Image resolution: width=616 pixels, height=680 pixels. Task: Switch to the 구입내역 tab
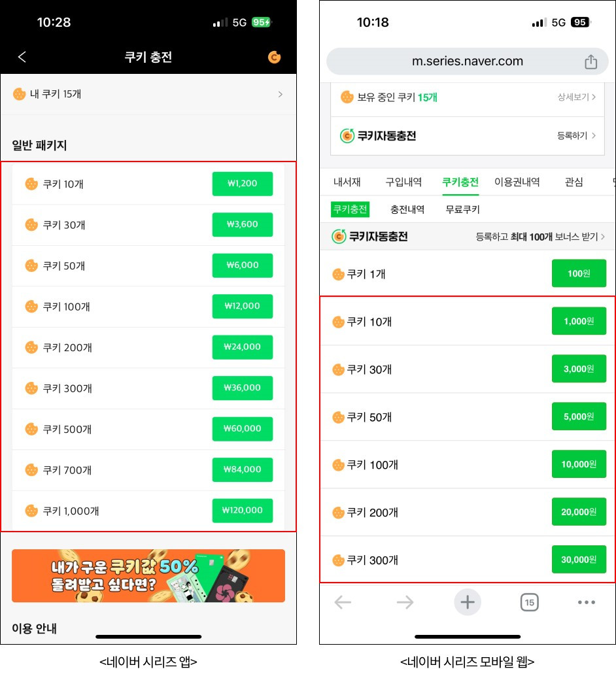click(x=403, y=182)
